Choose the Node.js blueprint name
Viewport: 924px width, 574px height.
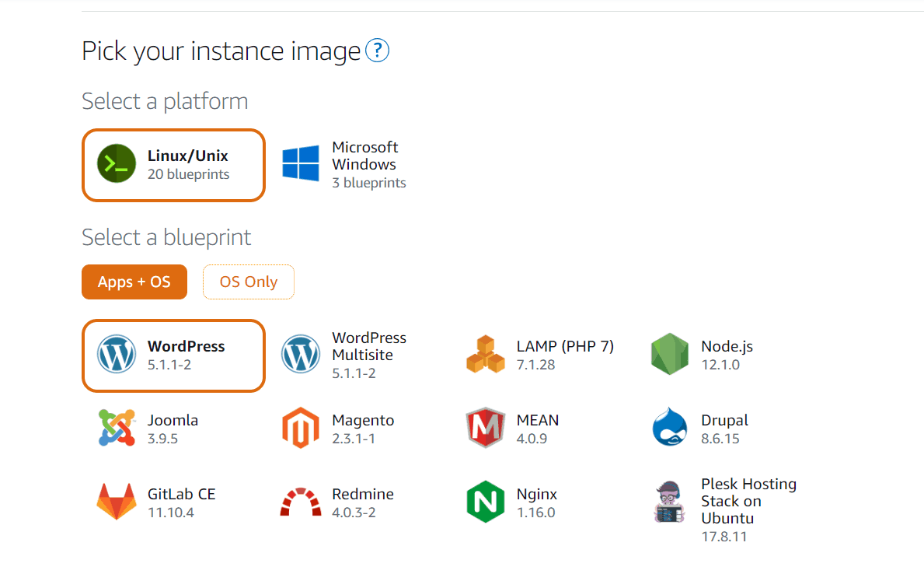click(727, 347)
